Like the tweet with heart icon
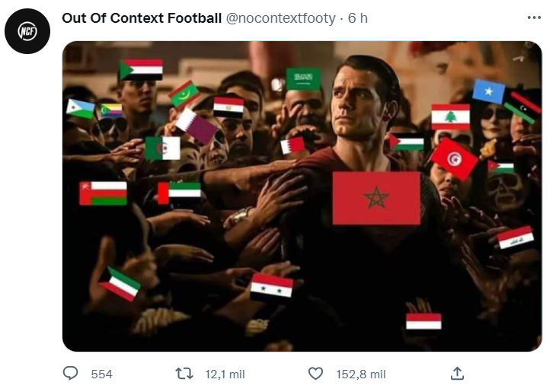Screen dimensions: 556x392 (x=315, y=374)
